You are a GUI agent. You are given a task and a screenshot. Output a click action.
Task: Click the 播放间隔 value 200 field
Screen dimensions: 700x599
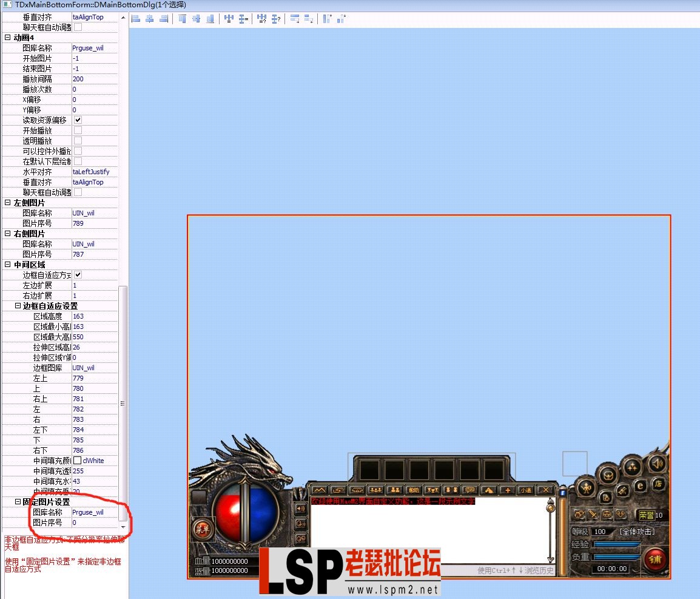point(95,79)
